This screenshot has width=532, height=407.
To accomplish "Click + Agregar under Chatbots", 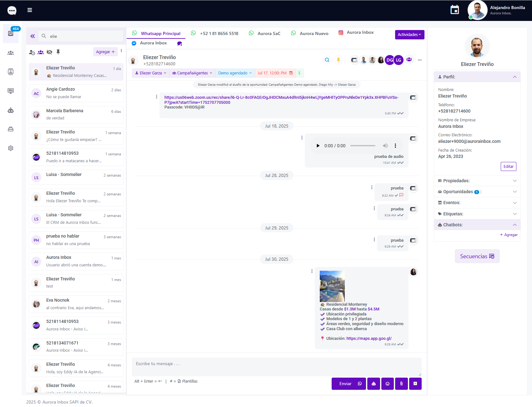I will point(509,235).
